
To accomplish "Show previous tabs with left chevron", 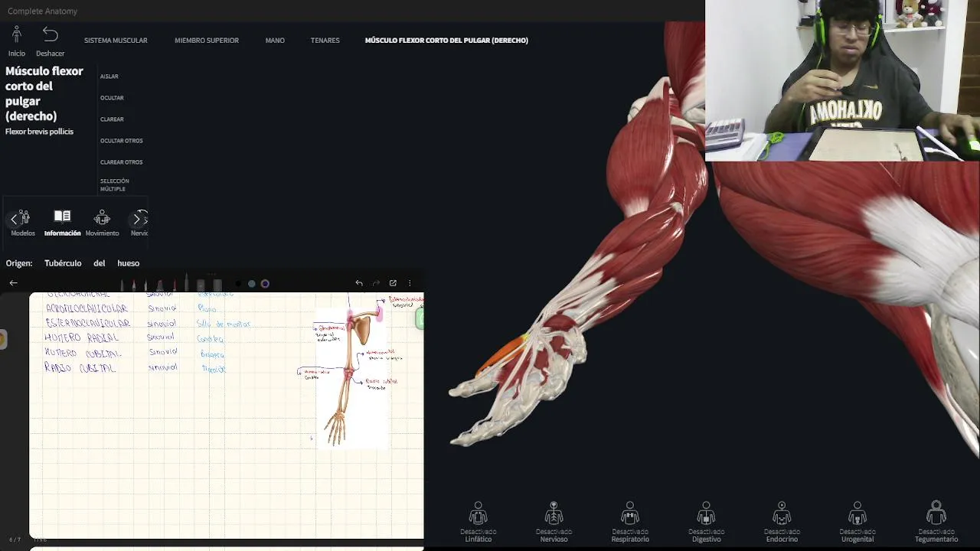I will point(13,220).
